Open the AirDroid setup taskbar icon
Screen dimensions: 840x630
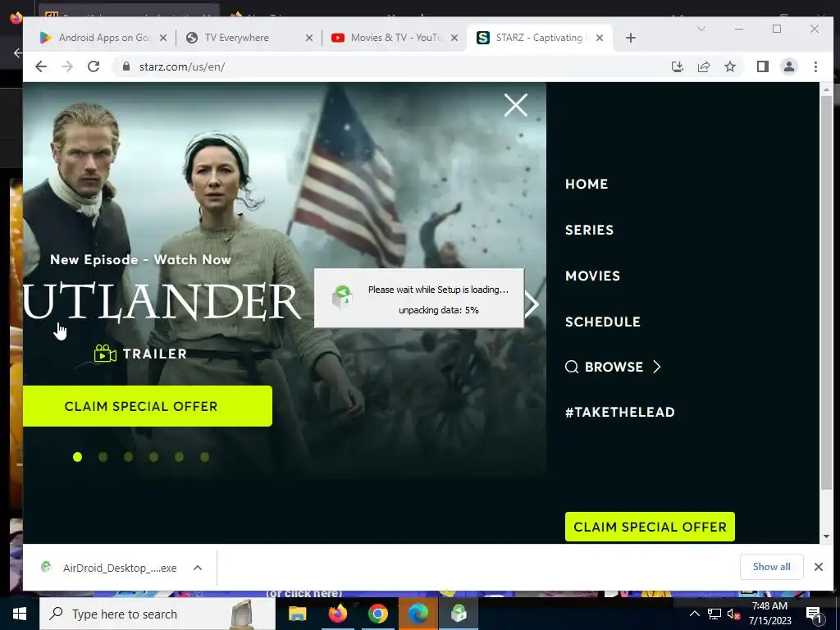coord(459,614)
